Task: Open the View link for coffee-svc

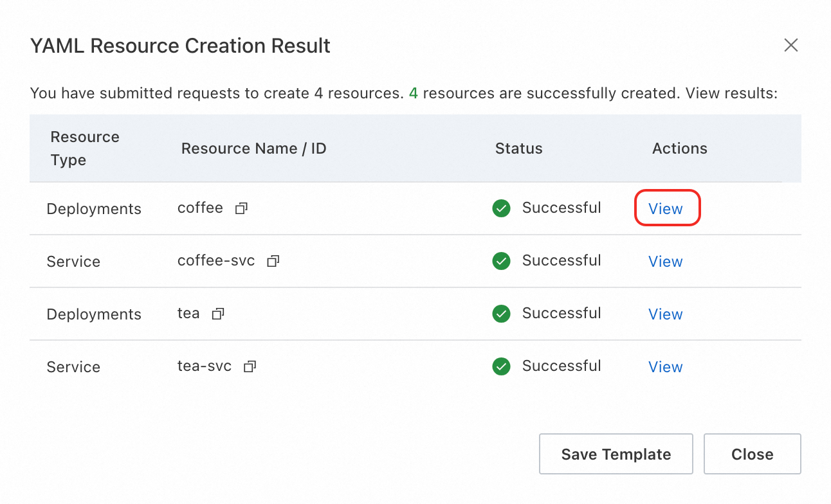Action: (x=665, y=262)
